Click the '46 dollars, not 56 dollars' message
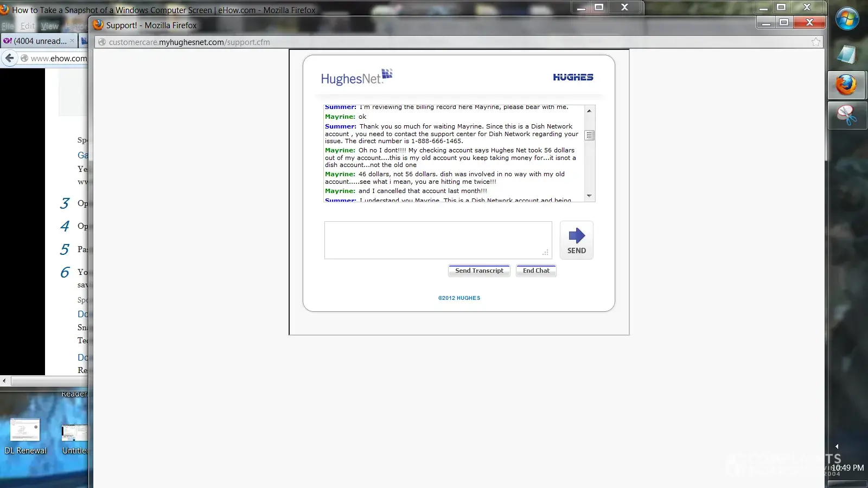 (445, 178)
